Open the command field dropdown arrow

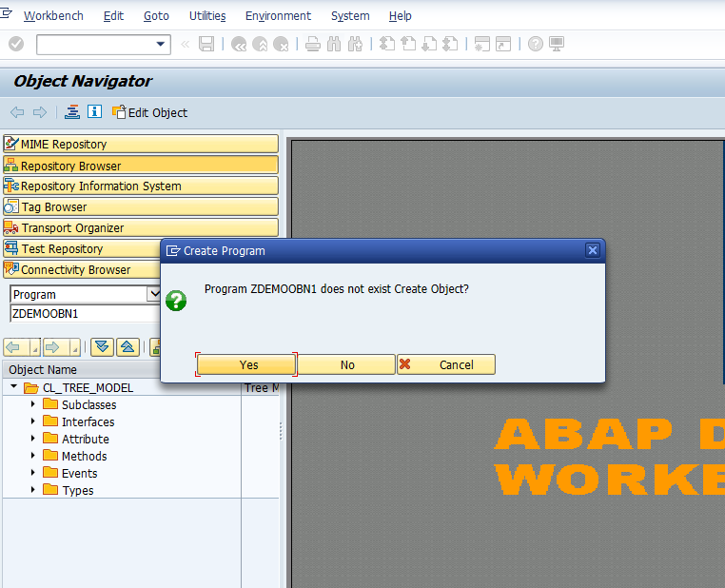(161, 45)
